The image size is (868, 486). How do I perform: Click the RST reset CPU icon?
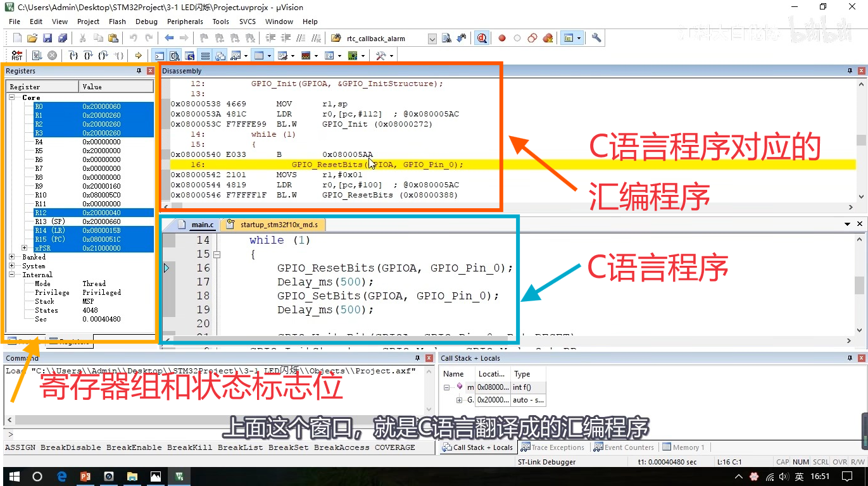(x=17, y=56)
